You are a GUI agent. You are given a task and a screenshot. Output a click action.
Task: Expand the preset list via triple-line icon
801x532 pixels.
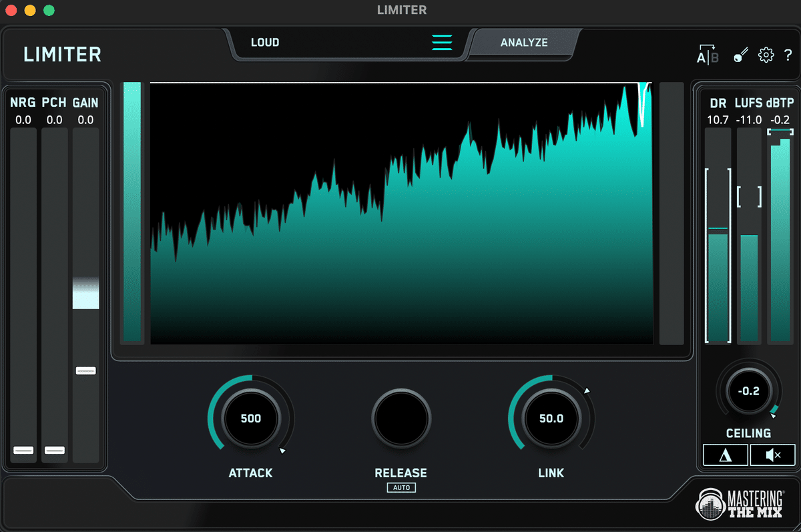coord(442,42)
